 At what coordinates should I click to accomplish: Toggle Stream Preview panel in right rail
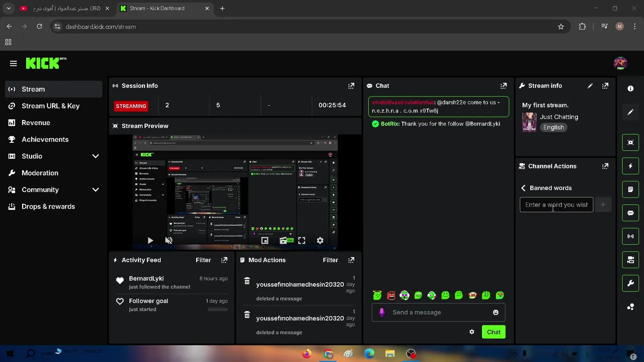click(630, 142)
